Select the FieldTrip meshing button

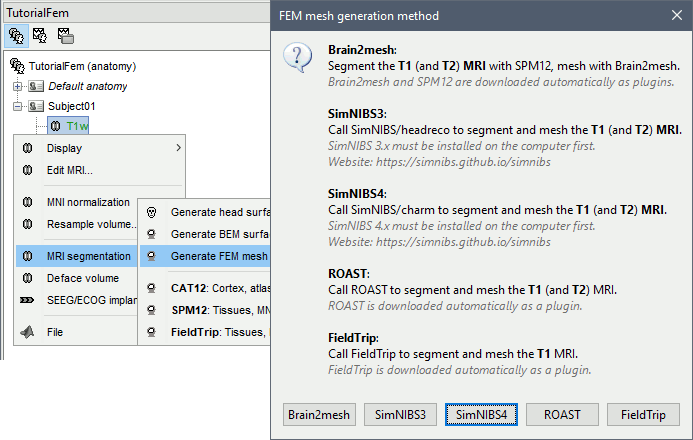click(x=643, y=414)
